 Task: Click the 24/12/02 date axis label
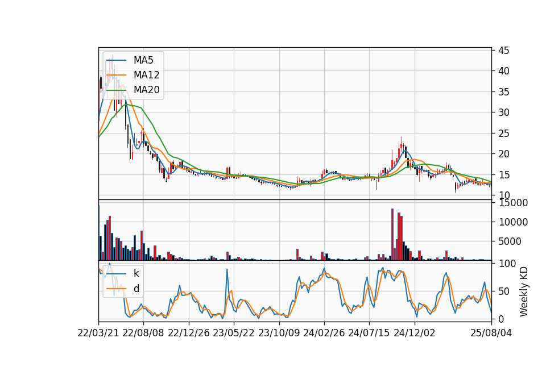(415, 333)
